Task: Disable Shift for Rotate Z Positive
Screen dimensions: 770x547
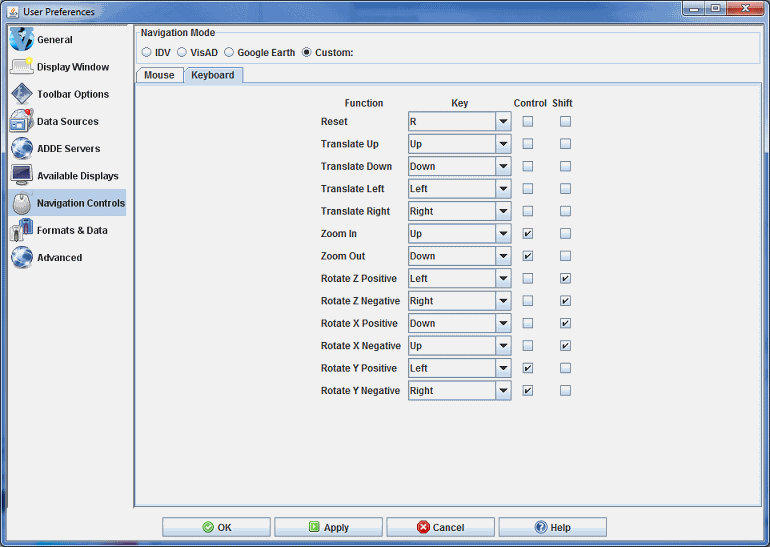Action: pyautogui.click(x=566, y=278)
